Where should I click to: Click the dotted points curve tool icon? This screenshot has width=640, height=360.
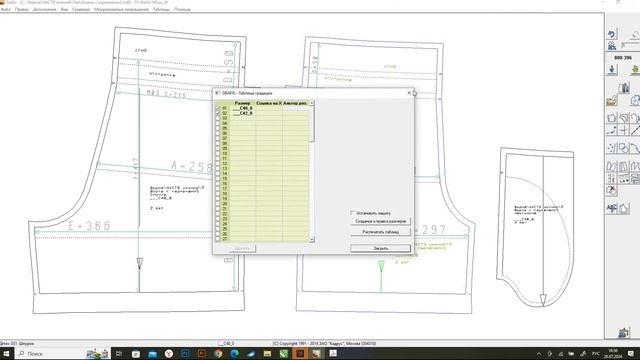point(611,148)
